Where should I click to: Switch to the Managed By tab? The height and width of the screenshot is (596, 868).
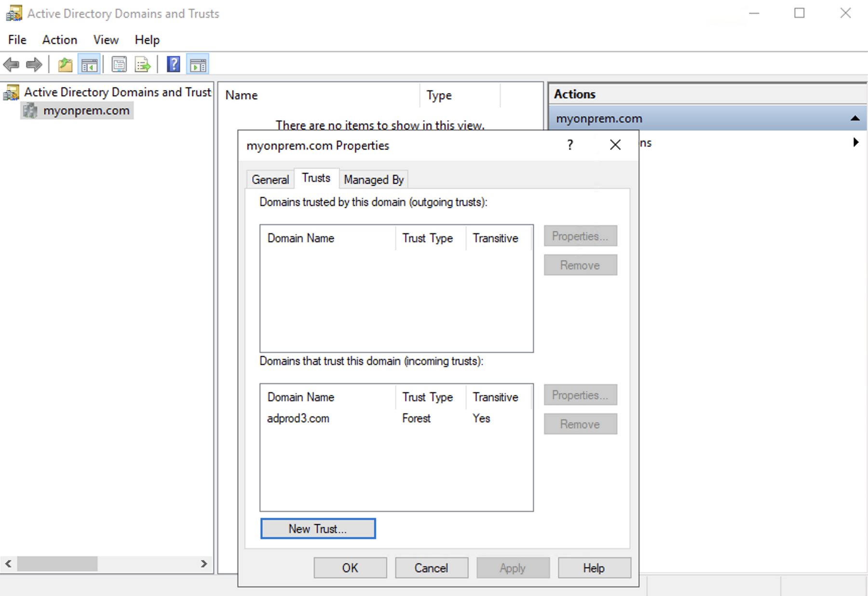[x=374, y=180]
